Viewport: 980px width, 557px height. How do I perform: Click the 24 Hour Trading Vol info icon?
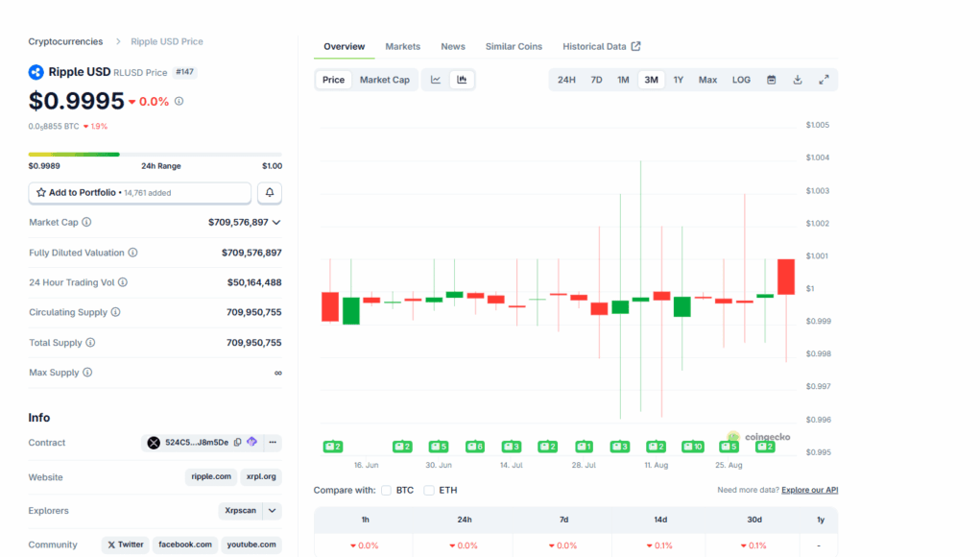point(123,282)
